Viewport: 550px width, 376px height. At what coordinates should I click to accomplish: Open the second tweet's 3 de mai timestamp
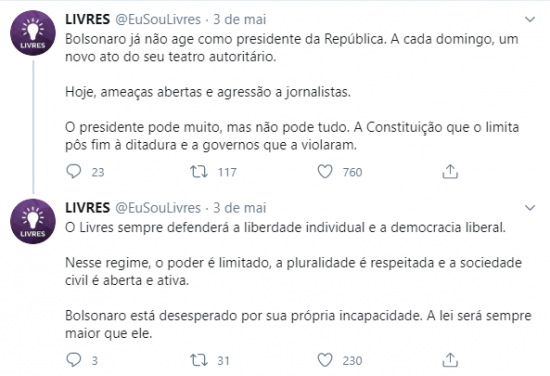(x=240, y=208)
